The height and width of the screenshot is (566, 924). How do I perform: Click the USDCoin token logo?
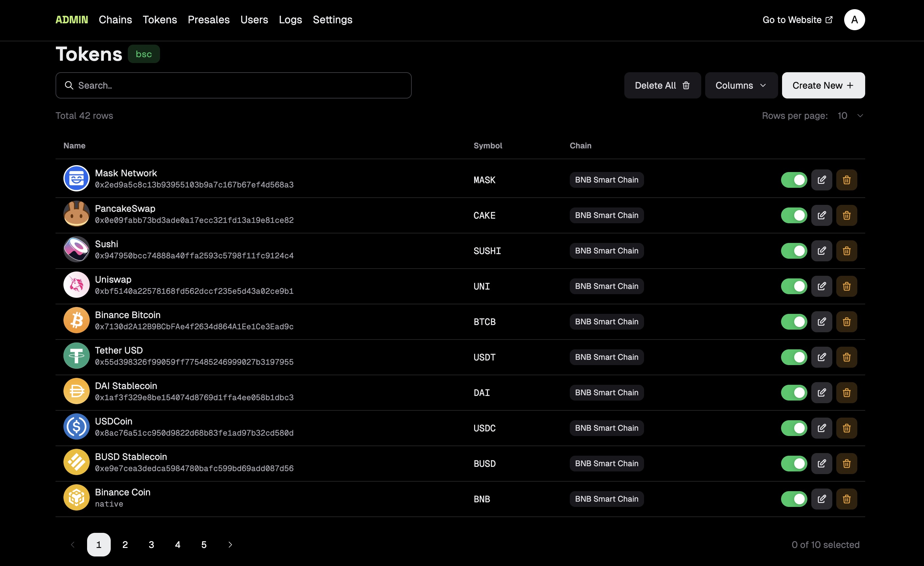77,427
